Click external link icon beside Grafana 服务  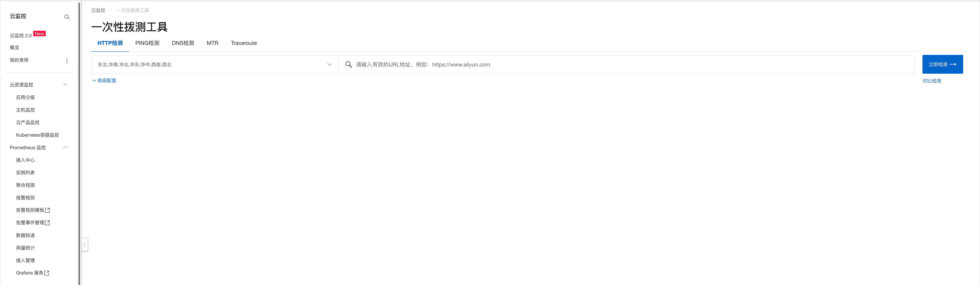coord(47,273)
